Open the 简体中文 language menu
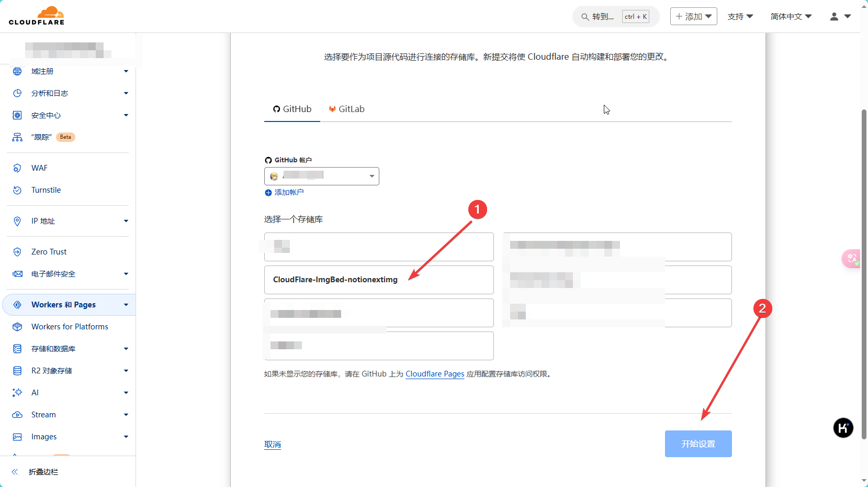 (x=791, y=17)
